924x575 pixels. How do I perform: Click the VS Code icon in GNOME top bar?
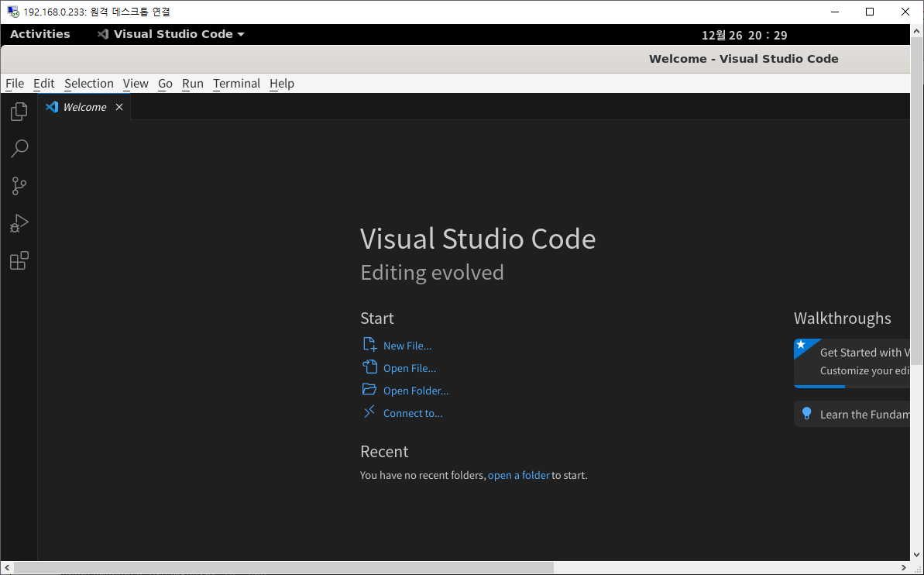103,34
